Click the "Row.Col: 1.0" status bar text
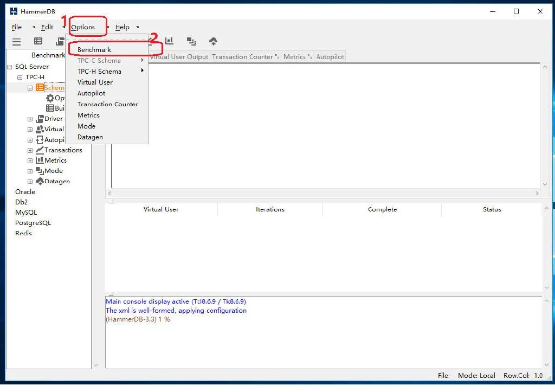The image size is (555, 392). coord(523,376)
